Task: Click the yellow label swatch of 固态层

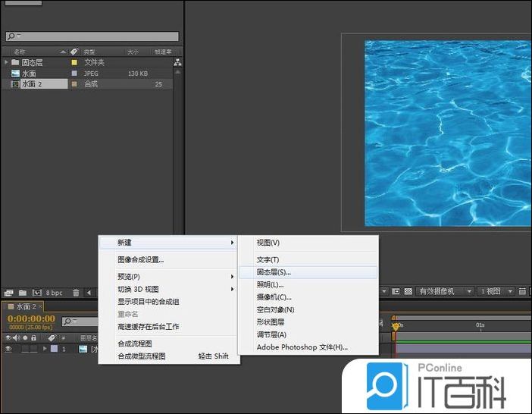Action: click(74, 62)
